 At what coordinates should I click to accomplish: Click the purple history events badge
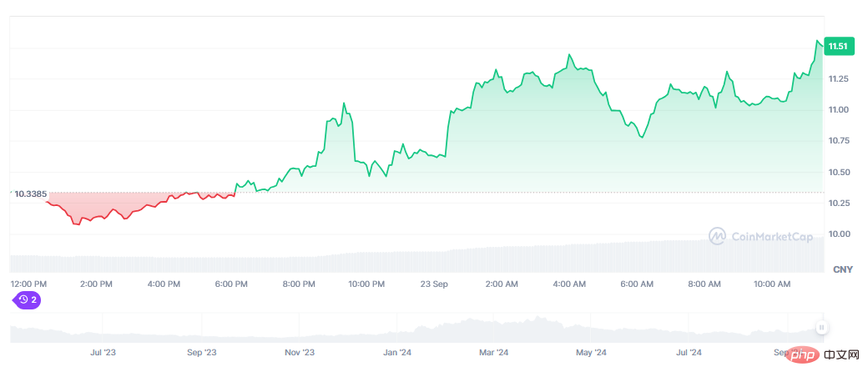tap(28, 299)
